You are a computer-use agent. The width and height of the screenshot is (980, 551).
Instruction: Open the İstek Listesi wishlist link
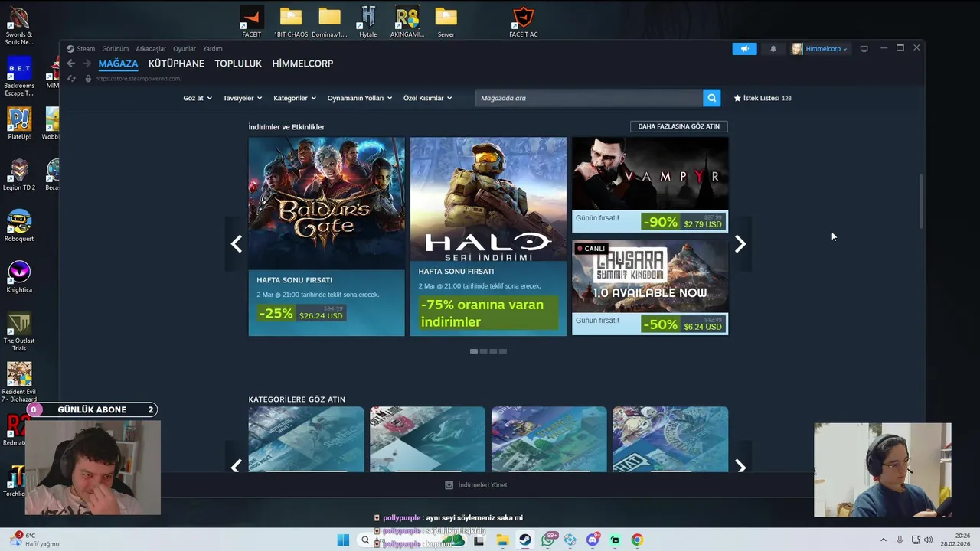coord(763,98)
